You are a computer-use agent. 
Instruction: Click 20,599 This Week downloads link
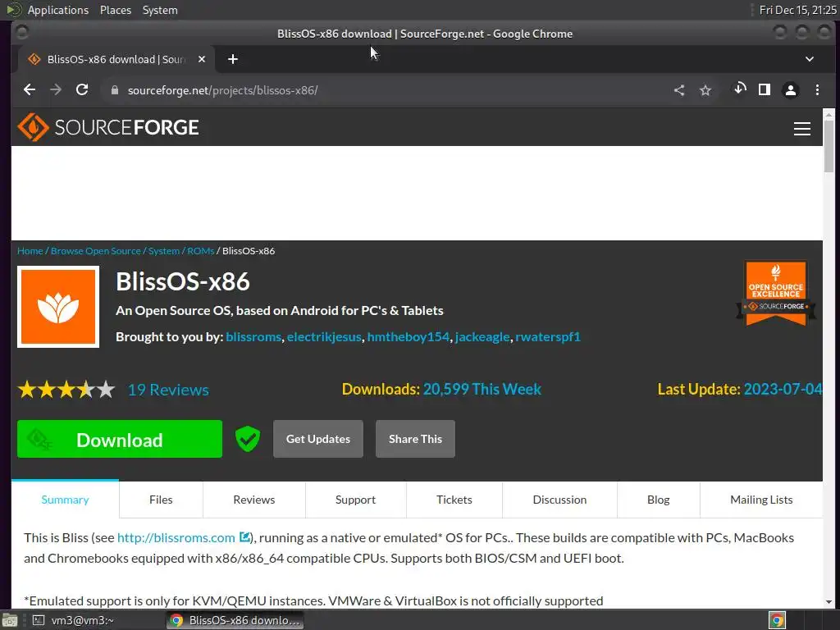point(482,389)
